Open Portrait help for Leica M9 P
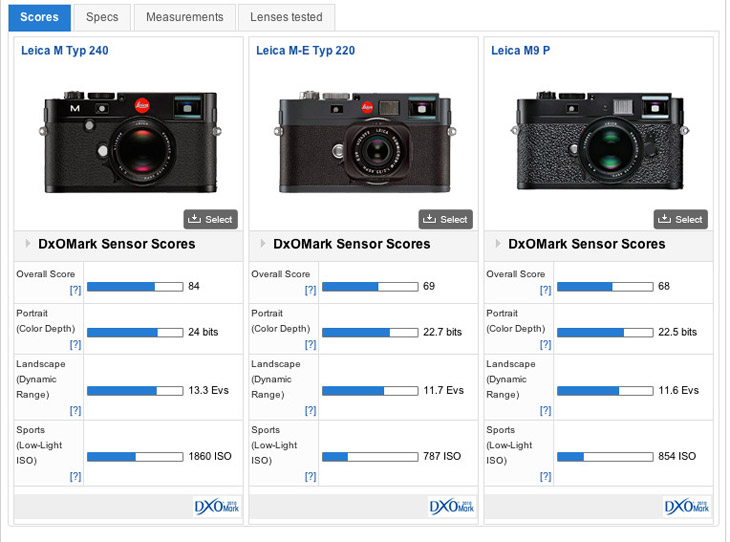Screen dimensions: 730x542 [x=546, y=345]
